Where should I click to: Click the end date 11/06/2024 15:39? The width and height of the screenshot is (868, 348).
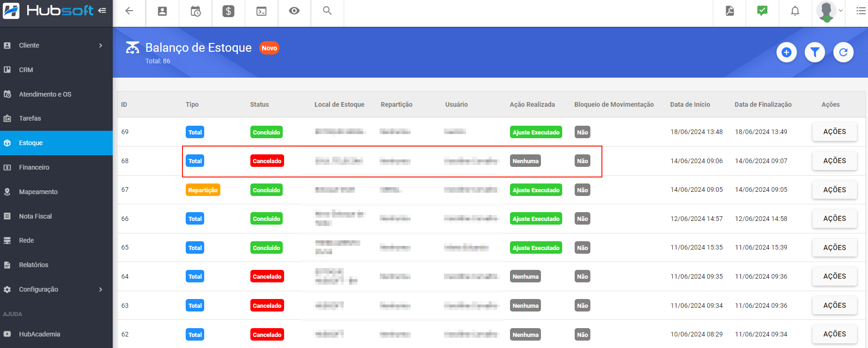[x=761, y=247]
